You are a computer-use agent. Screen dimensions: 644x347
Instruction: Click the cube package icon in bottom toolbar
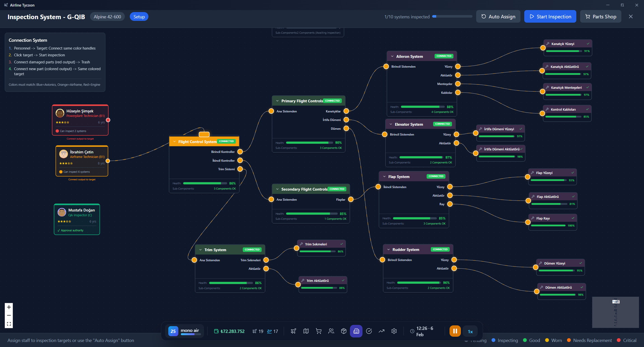pyautogui.click(x=344, y=331)
